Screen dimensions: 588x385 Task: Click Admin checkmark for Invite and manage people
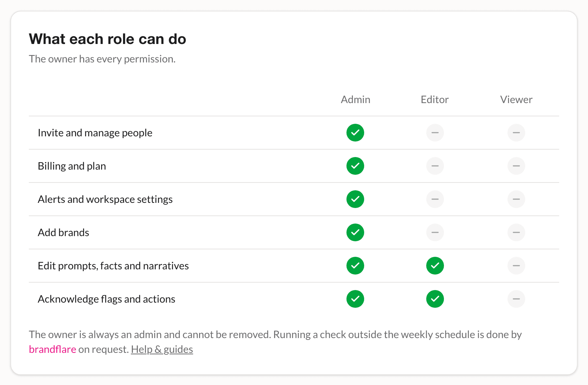355,133
